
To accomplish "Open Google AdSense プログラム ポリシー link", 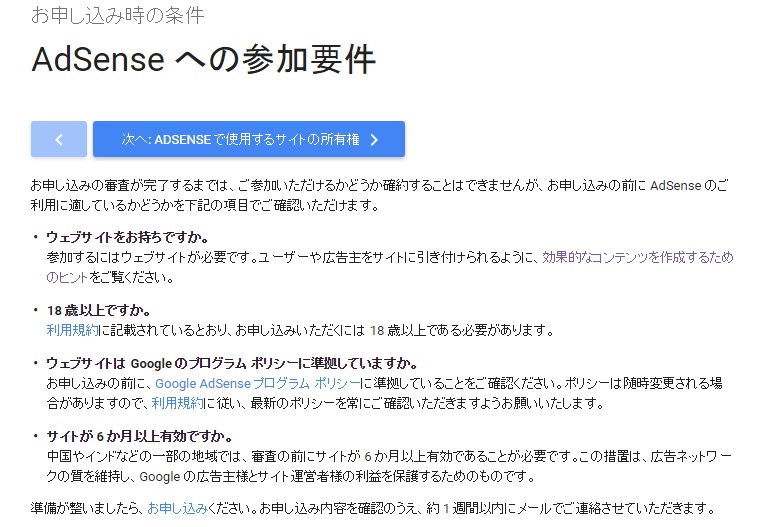I will point(257,384).
